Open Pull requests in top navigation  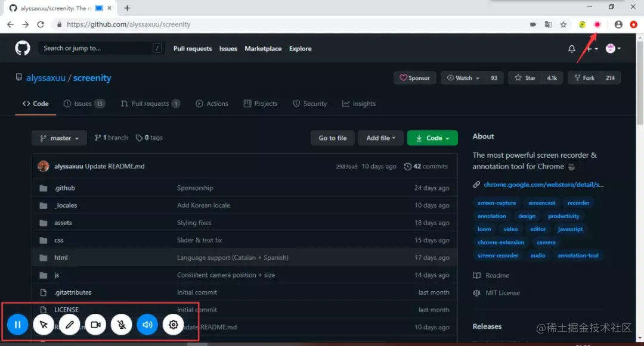[193, 49]
